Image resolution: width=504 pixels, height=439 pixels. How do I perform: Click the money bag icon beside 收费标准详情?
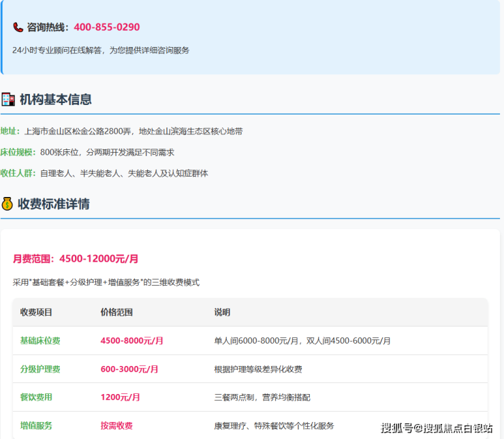tap(7, 204)
